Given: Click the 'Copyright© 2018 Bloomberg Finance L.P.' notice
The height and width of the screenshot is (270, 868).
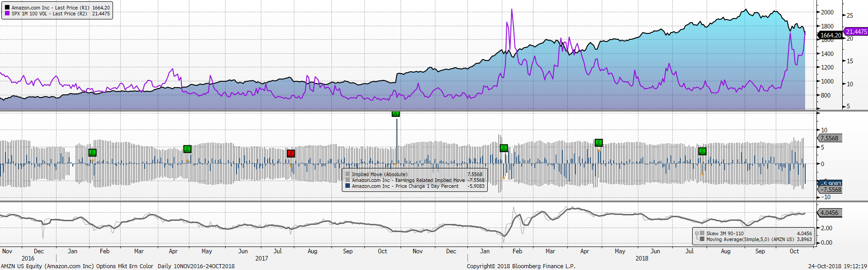Looking at the screenshot, I should click(x=521, y=266).
